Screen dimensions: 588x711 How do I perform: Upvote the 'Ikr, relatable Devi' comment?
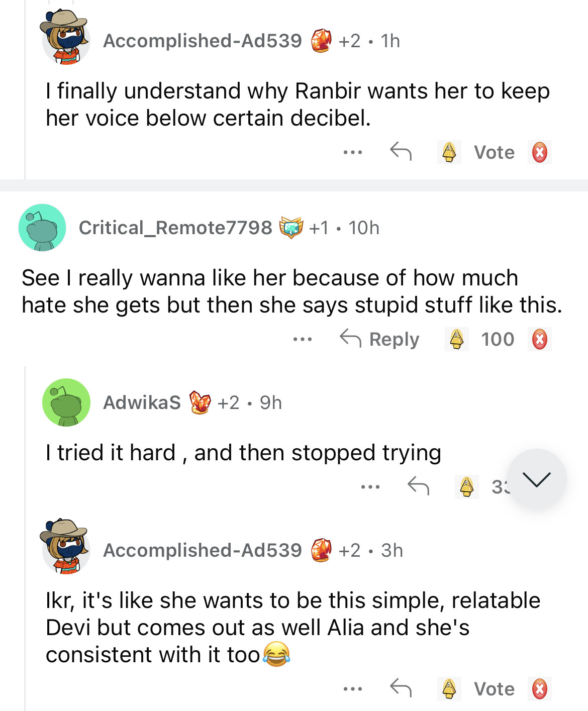(x=449, y=689)
